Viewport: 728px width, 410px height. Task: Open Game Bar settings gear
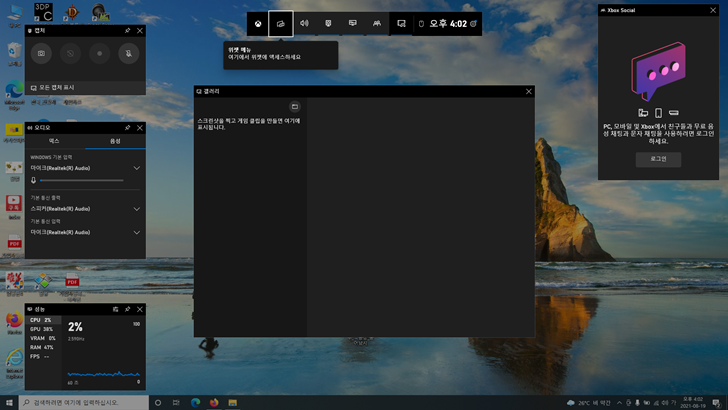click(473, 24)
